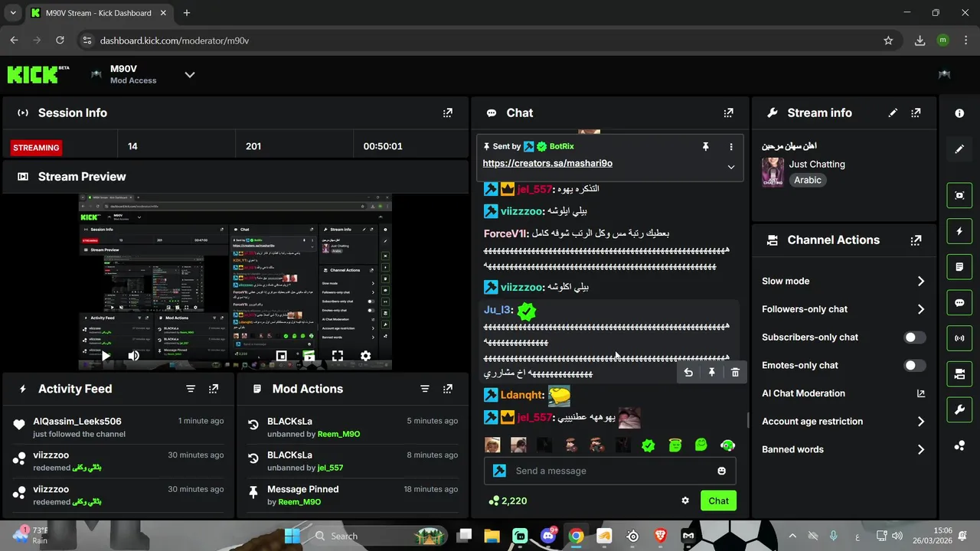
Task: Expand the pinned message chevron
Action: [730, 167]
